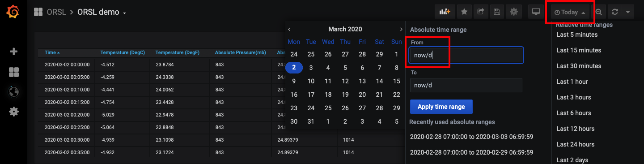The width and height of the screenshot is (644, 164).
Task: Select March 14 in calendar
Action: 379,82
